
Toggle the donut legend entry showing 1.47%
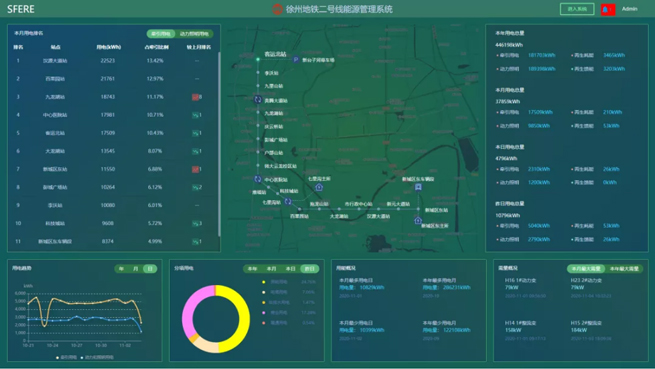(289, 302)
